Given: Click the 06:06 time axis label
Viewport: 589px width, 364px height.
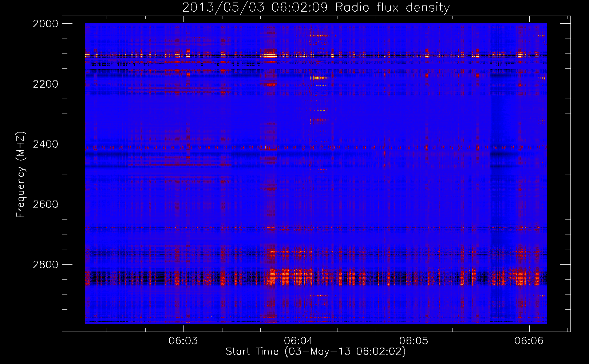Looking at the screenshot, I should (x=529, y=341).
